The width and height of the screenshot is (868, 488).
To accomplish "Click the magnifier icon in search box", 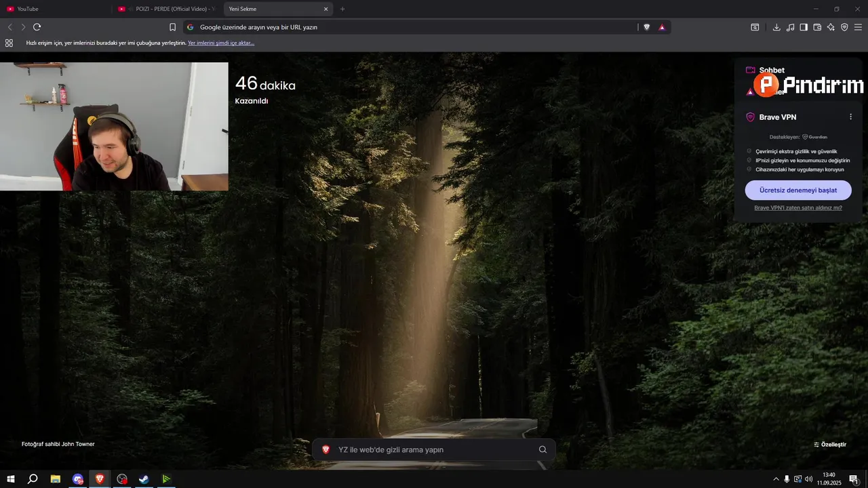I will 542,449.
